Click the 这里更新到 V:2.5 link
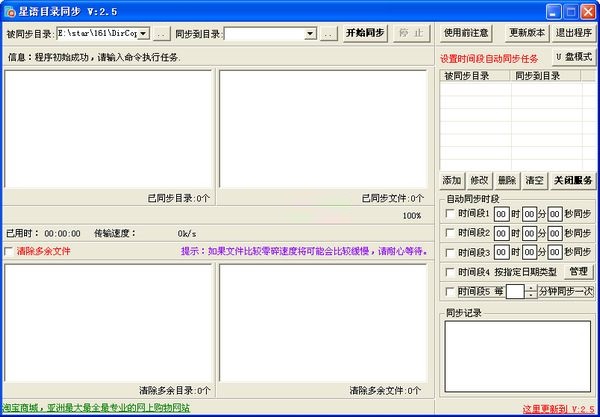 558,409
